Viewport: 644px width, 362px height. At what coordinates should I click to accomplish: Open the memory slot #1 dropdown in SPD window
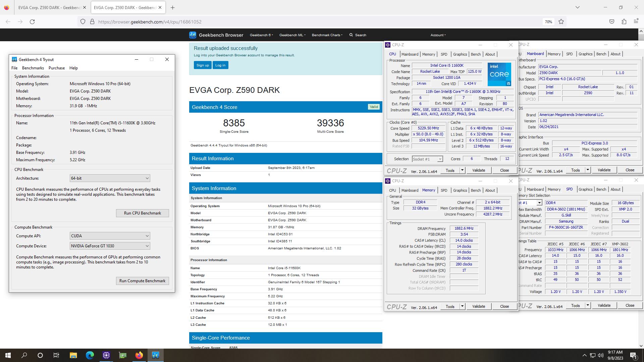(x=539, y=203)
